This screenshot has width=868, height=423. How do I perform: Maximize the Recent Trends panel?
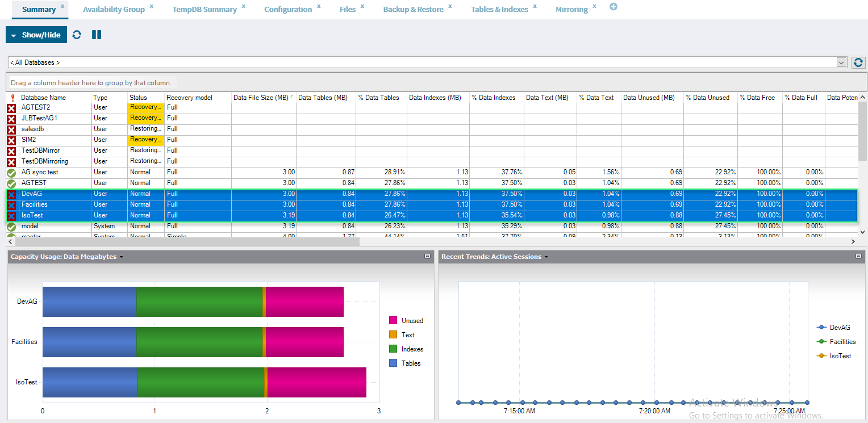(x=859, y=257)
